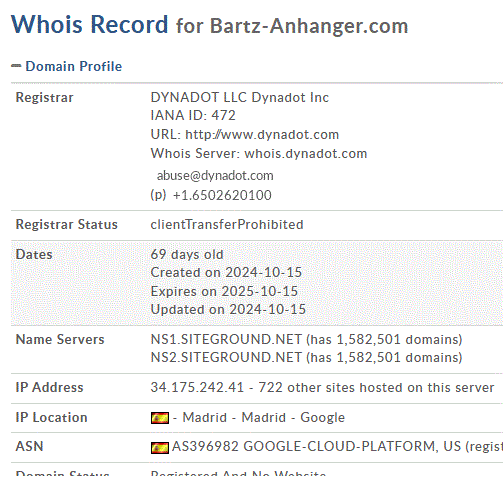504x477 pixels.
Task: Click the Expires on 2025-10-15 date
Action: click(x=224, y=291)
